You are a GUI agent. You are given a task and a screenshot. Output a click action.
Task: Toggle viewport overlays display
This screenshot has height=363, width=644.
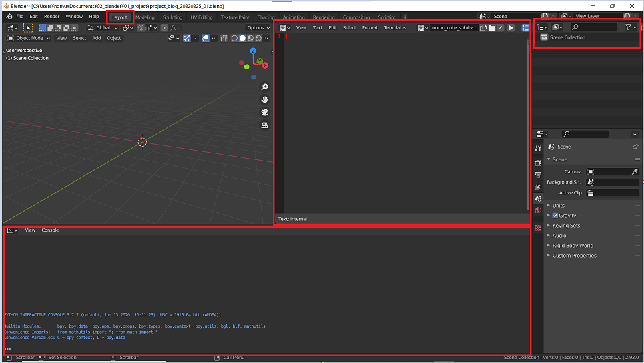(x=206, y=38)
